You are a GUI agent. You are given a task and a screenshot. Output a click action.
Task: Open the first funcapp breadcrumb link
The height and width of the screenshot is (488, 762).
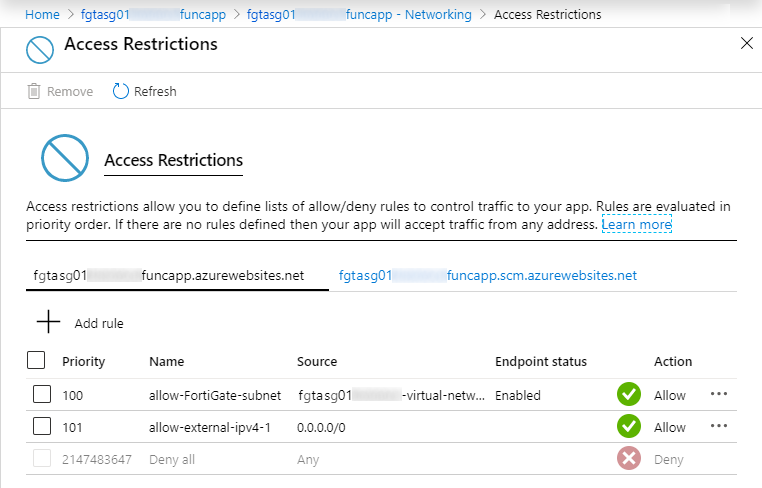coord(153,15)
